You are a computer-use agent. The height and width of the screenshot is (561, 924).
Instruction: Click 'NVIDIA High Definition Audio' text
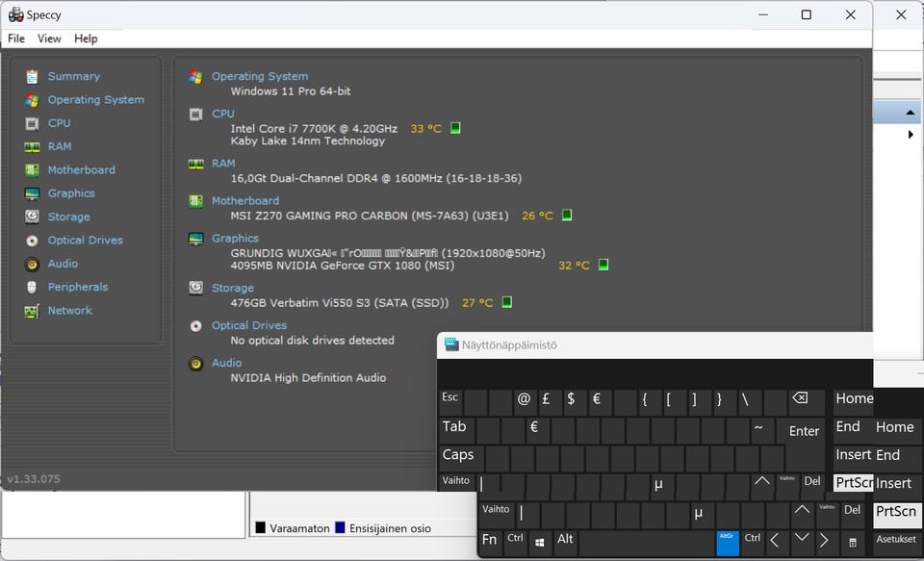coord(308,378)
